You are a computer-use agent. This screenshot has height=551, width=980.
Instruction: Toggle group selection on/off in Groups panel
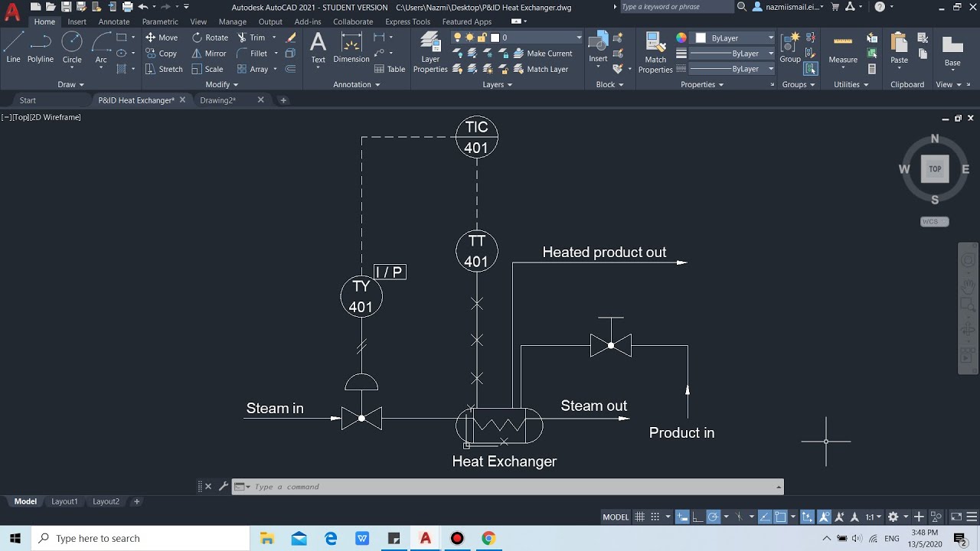pyautogui.click(x=811, y=69)
